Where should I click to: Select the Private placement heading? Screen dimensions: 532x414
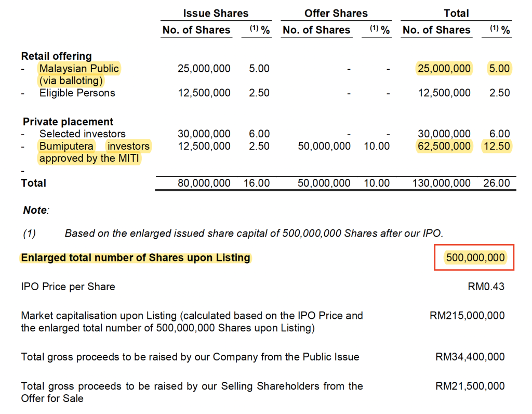[68, 122]
